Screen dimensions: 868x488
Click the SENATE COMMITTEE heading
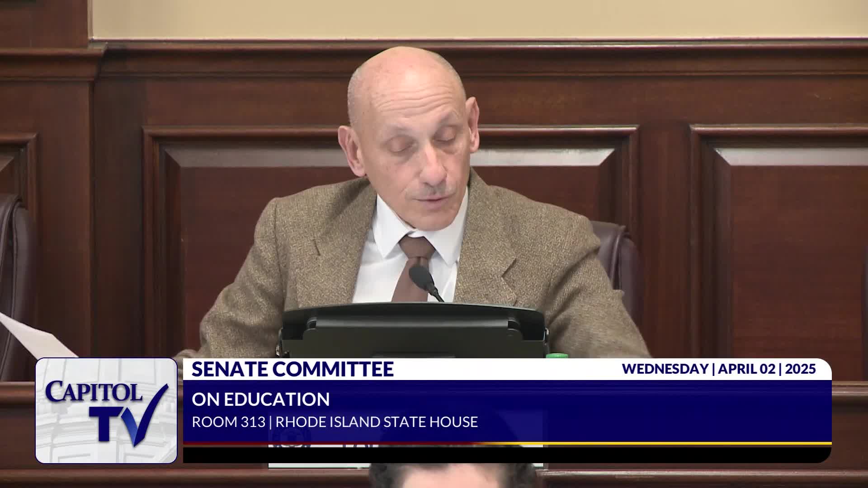coord(292,369)
